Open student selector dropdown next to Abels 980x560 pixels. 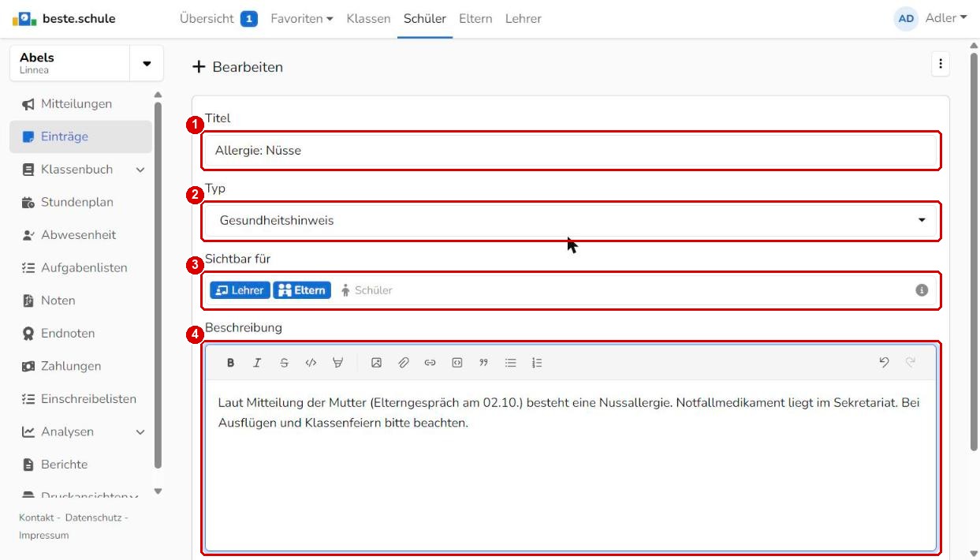[147, 63]
